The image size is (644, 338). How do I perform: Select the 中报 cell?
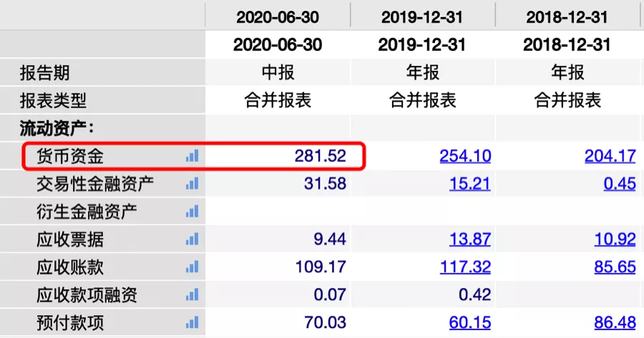pos(278,72)
